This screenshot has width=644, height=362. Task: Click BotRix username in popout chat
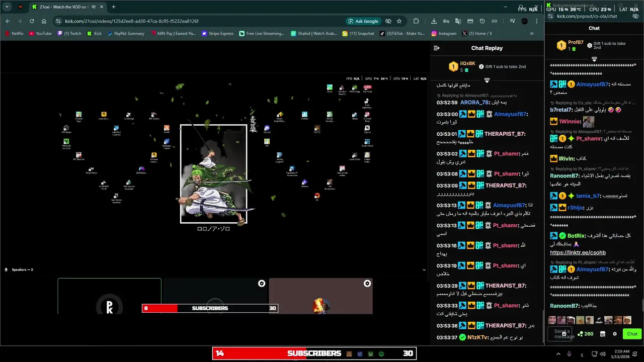pyautogui.click(x=577, y=235)
